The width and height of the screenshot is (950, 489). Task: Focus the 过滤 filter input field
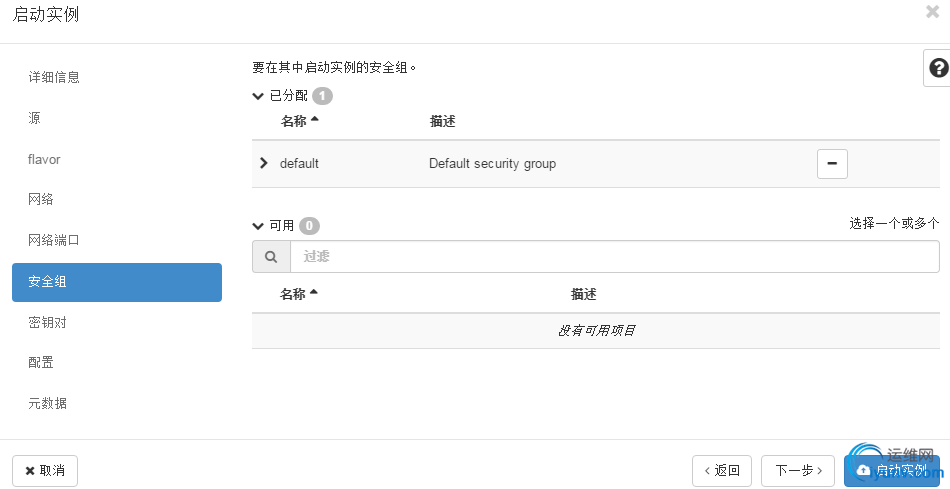point(615,257)
